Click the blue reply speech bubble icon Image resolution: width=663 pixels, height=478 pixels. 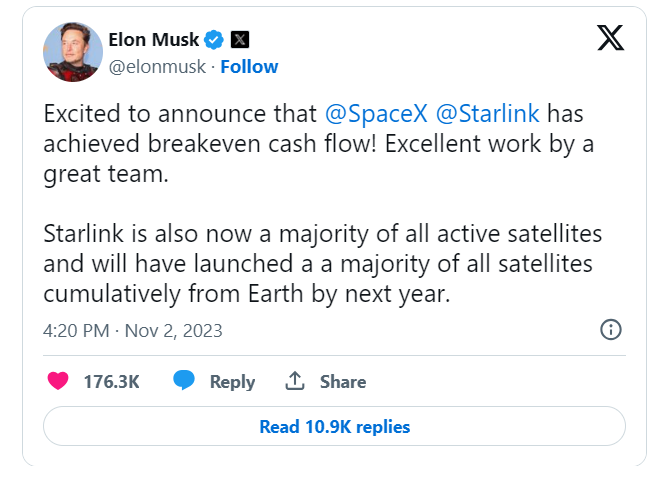(184, 380)
